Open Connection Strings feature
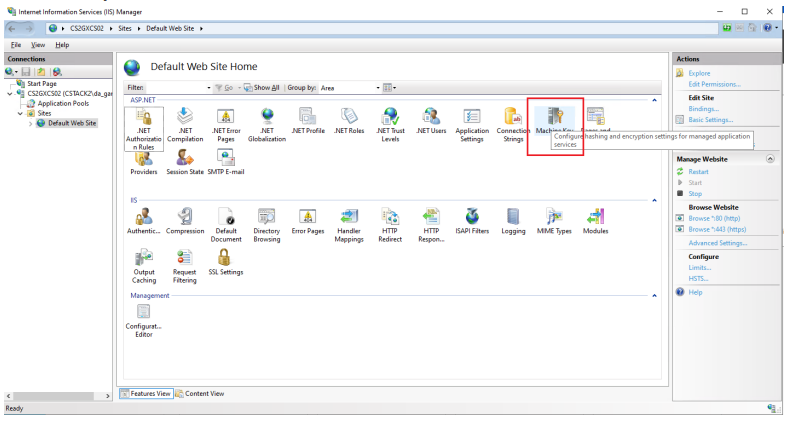 [x=513, y=125]
